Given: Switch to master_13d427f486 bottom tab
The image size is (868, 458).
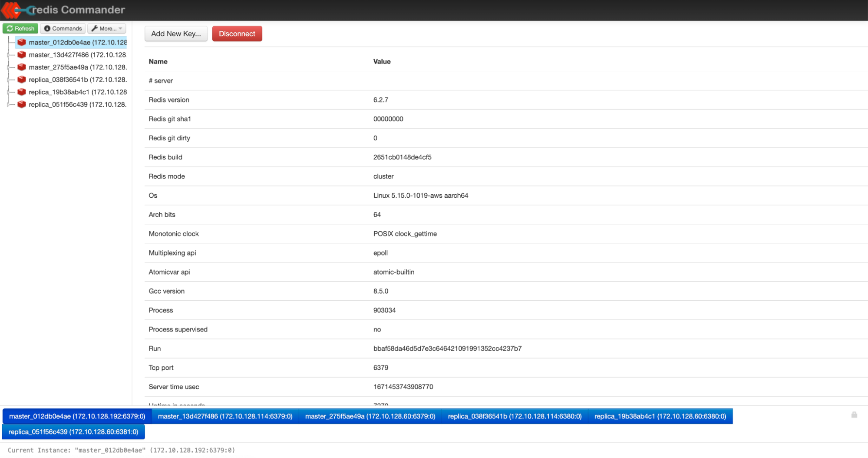Looking at the screenshot, I should click(225, 416).
